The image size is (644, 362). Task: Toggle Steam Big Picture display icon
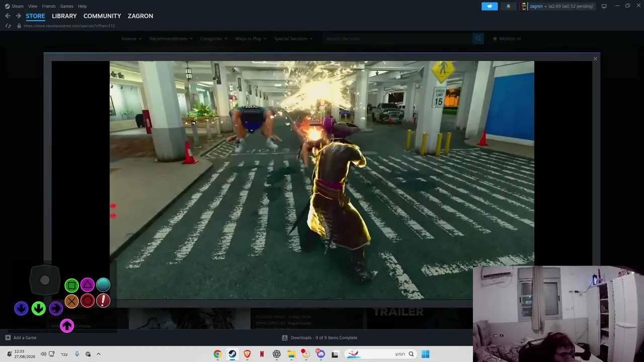(x=604, y=6)
